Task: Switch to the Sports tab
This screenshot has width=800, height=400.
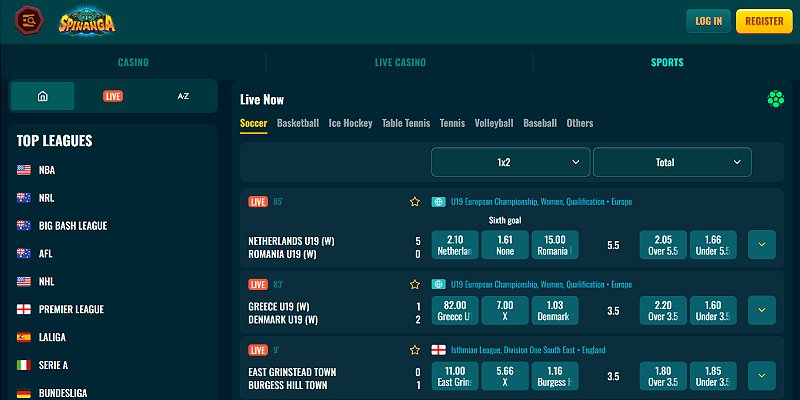Action: pyautogui.click(x=667, y=62)
